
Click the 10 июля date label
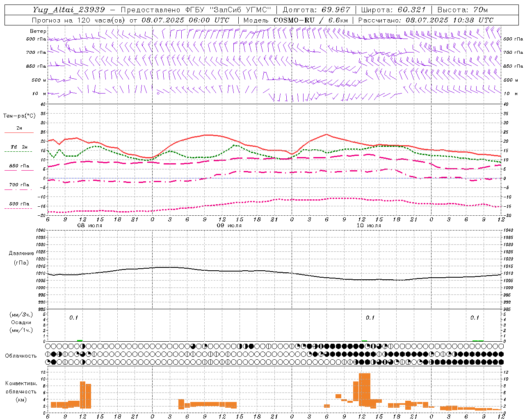(x=368, y=226)
